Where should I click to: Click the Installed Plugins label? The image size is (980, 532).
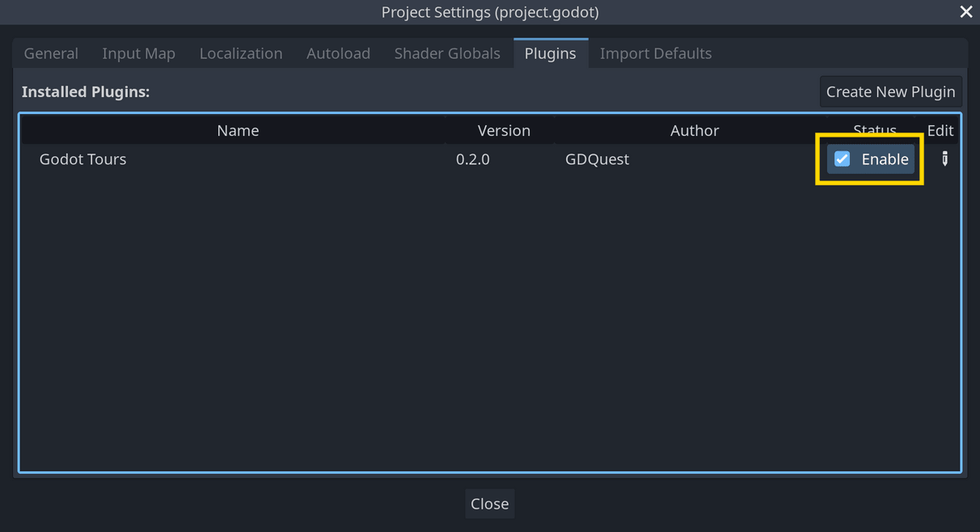(86, 91)
